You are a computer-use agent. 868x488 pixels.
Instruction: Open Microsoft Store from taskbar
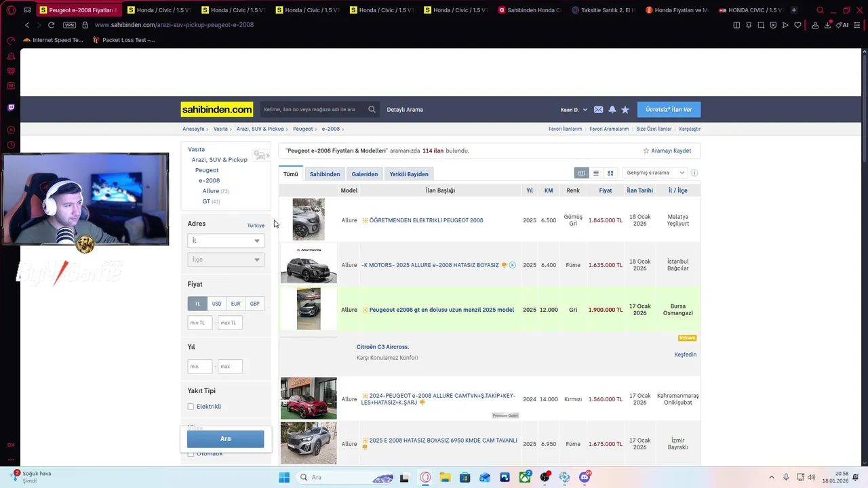click(465, 477)
